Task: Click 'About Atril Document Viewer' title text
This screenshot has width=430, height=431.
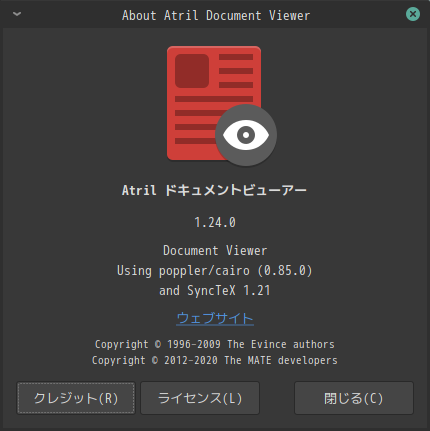Action: click(x=216, y=15)
